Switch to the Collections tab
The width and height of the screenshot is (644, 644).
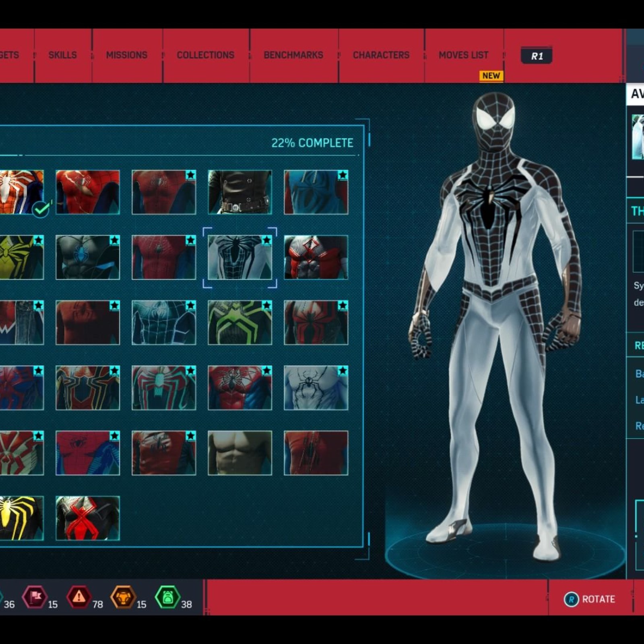click(x=206, y=55)
